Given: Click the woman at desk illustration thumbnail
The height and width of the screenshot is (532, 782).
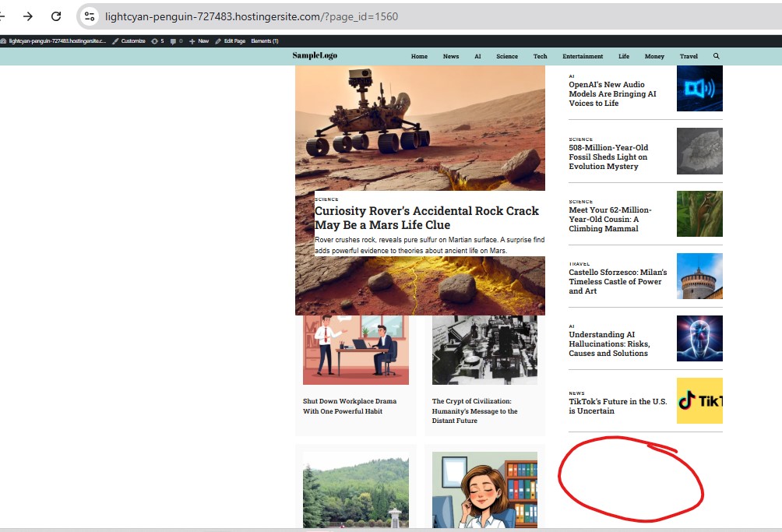Looking at the screenshot, I should (x=484, y=490).
